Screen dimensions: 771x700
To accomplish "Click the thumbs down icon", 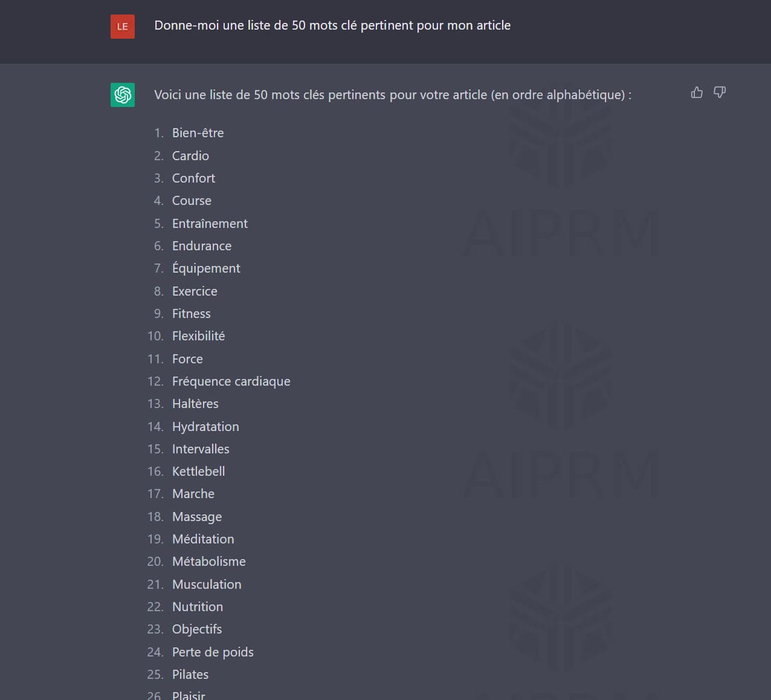I will click(x=720, y=92).
